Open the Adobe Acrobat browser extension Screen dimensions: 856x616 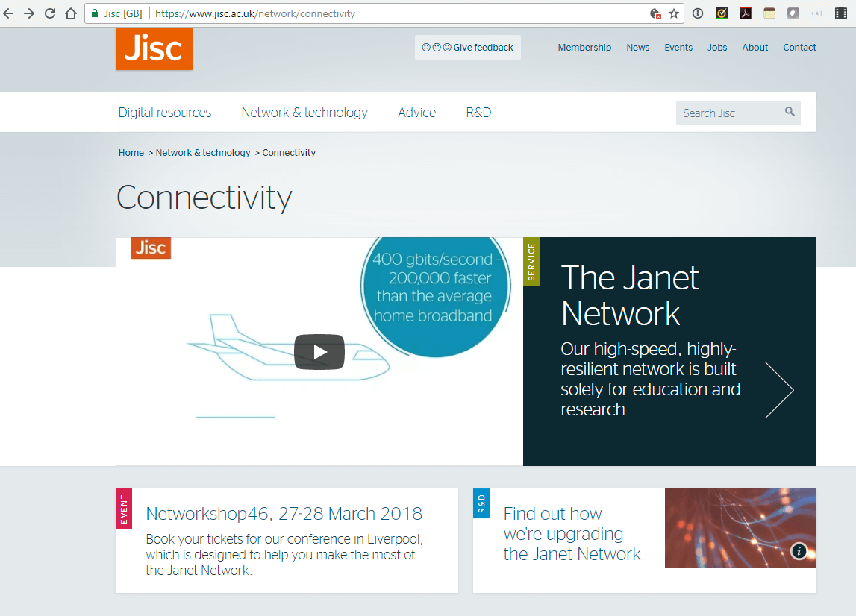pos(746,13)
